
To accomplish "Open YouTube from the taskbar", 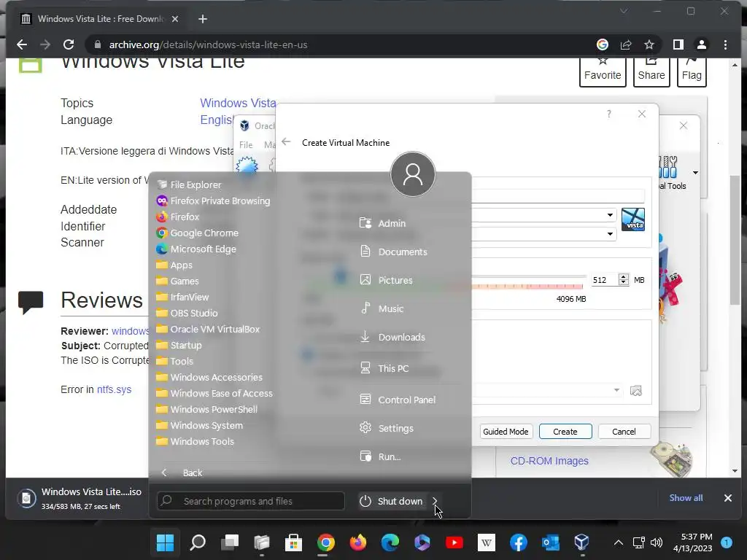I will [x=454, y=542].
